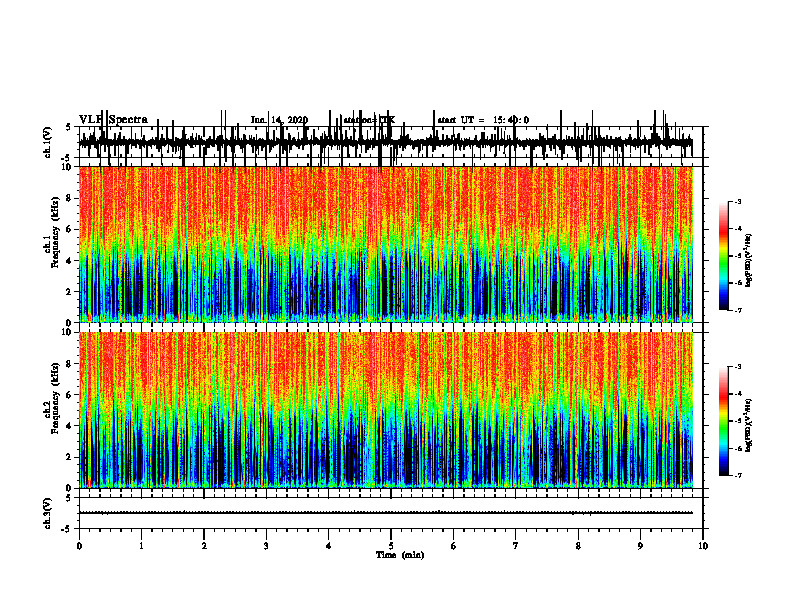Click the '8' kHz tick of ch.1 spectrogram
Image resolution: width=792 pixels, height=612 pixels.
69,198
